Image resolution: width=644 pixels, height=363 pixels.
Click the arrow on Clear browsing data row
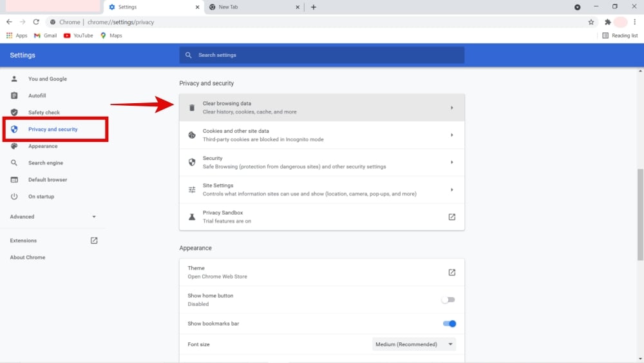[x=452, y=108]
